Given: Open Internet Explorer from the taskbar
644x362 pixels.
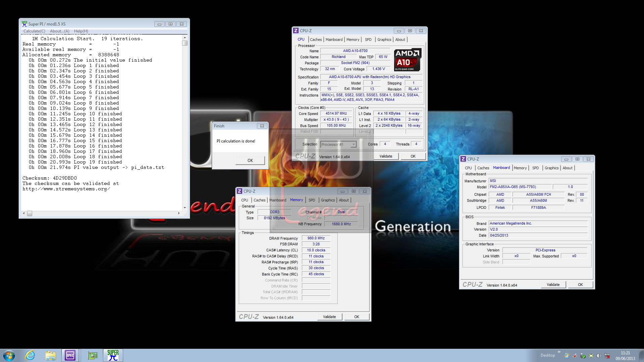Looking at the screenshot, I should pyautogui.click(x=30, y=355).
